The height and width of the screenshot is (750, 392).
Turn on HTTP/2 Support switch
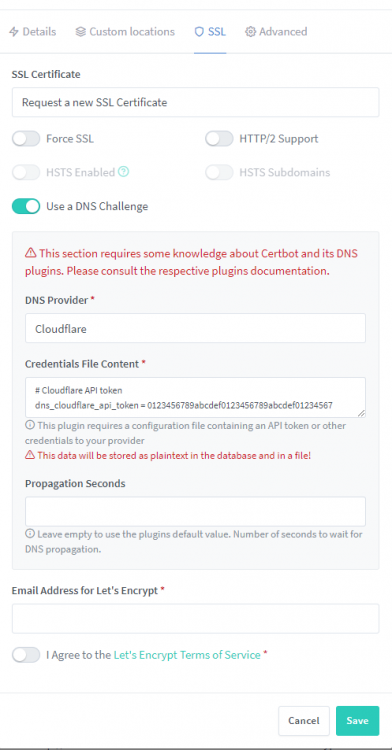[x=219, y=139]
